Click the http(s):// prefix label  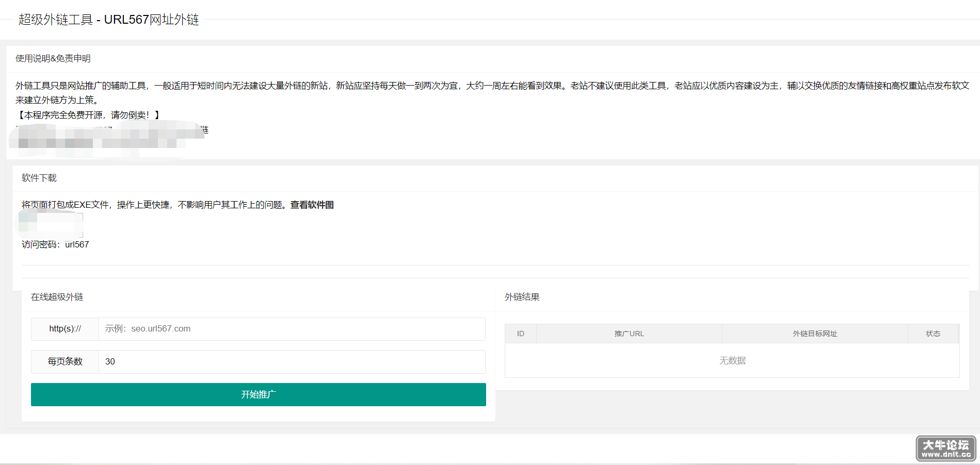click(x=65, y=329)
